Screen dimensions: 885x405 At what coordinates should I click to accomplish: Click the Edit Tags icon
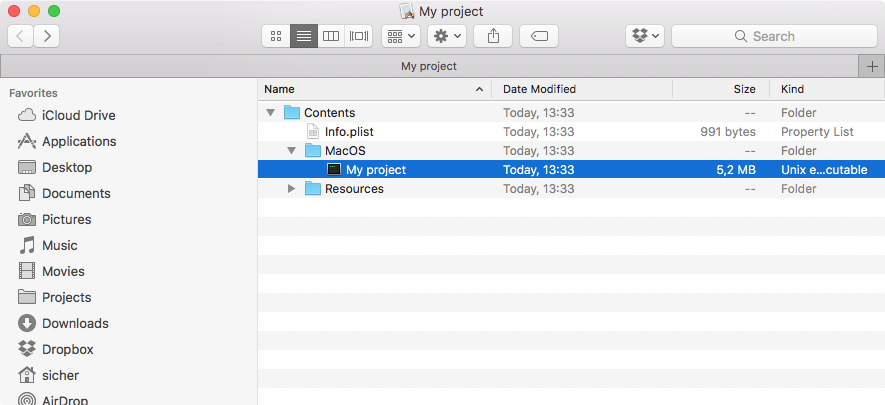[539, 36]
